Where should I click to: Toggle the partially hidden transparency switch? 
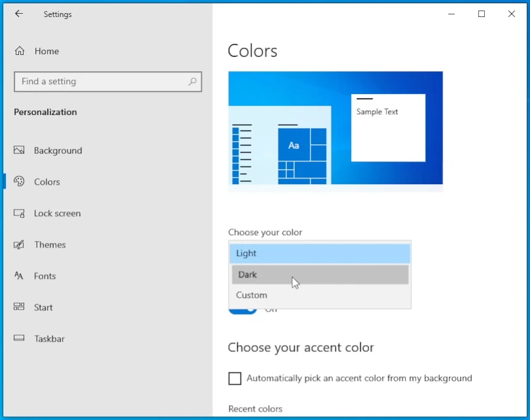pos(242,310)
